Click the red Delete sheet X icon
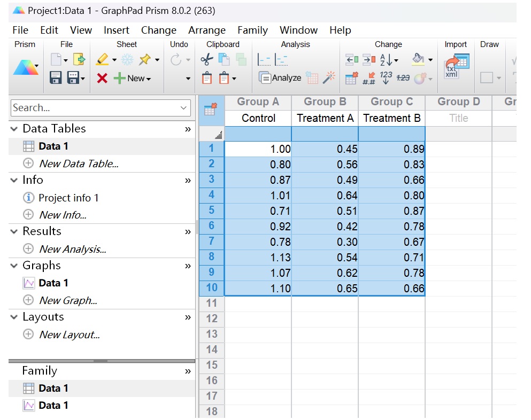531x420 pixels. point(102,79)
